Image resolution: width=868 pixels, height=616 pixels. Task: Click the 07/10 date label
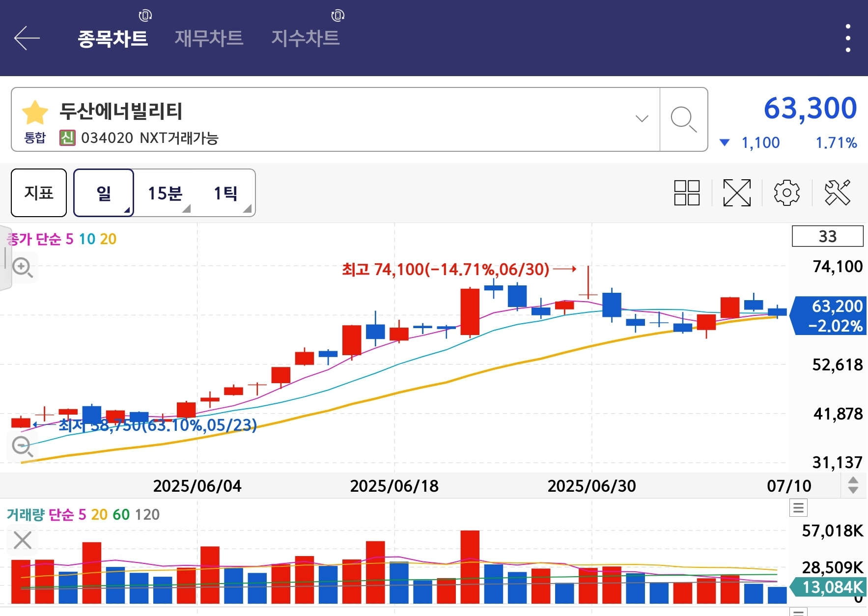[789, 486]
